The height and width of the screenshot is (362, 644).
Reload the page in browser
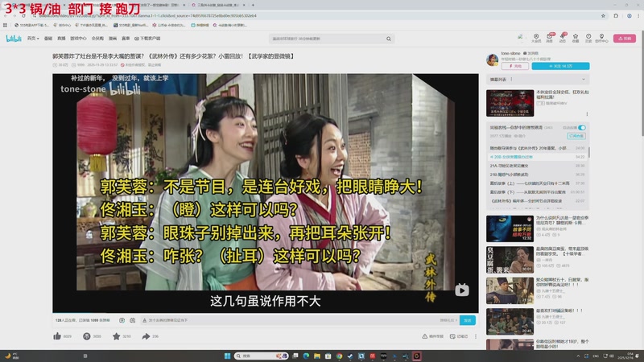tap(23, 15)
